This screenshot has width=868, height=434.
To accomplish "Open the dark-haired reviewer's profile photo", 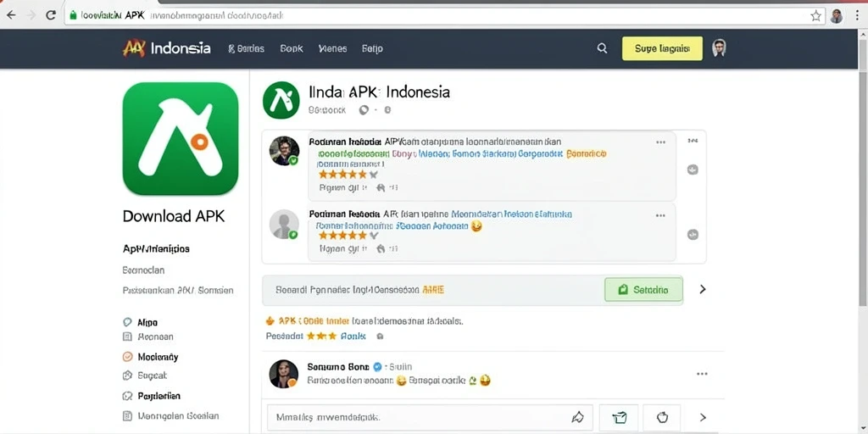I will tap(285, 151).
